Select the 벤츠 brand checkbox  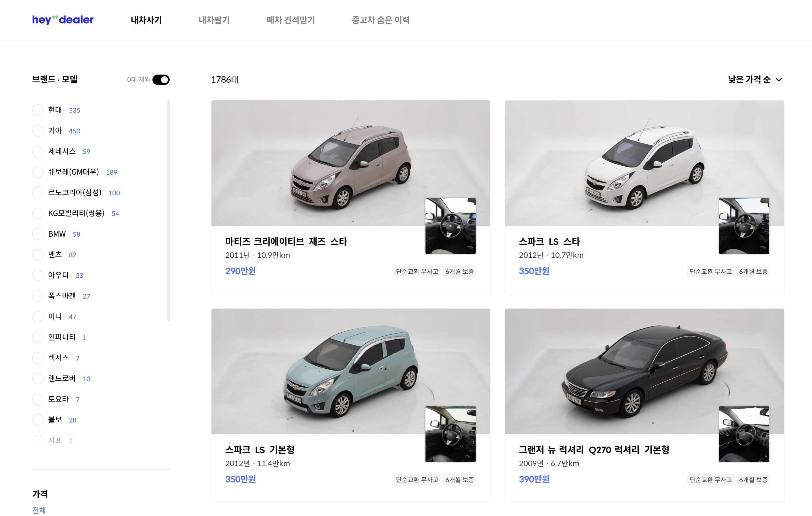tap(38, 255)
